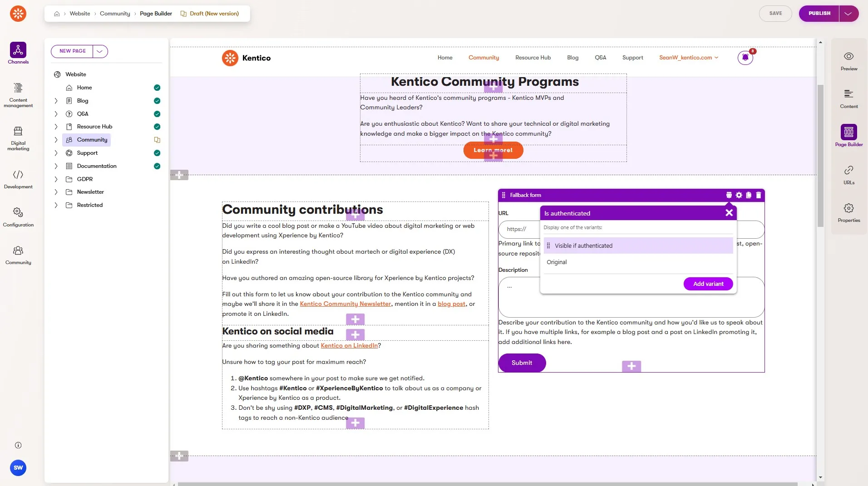Expand the Support tree node
This screenshot has height=486, width=868.
56,153
